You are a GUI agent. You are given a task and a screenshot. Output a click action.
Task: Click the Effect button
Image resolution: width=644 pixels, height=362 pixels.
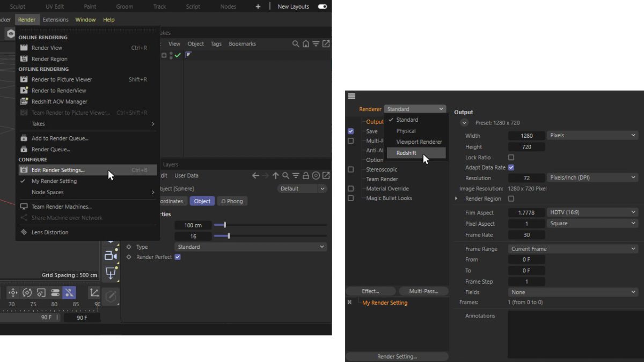click(370, 291)
